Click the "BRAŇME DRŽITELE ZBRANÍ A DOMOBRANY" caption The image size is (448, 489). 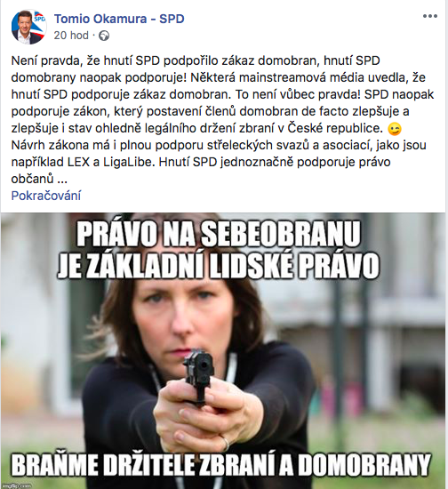pyautogui.click(x=221, y=465)
